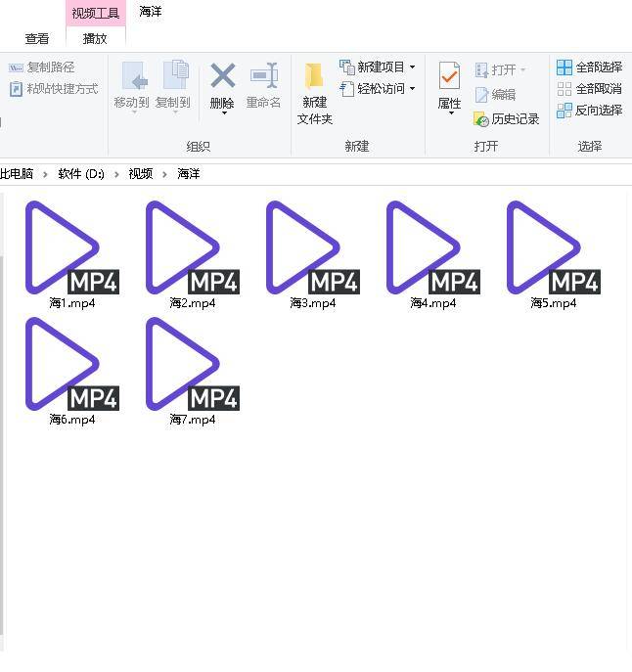Viewport: 632px width, 672px height.
Task: Expand the Easy access (轻松访问) dropdown arrow
Action: pyautogui.click(x=412, y=89)
